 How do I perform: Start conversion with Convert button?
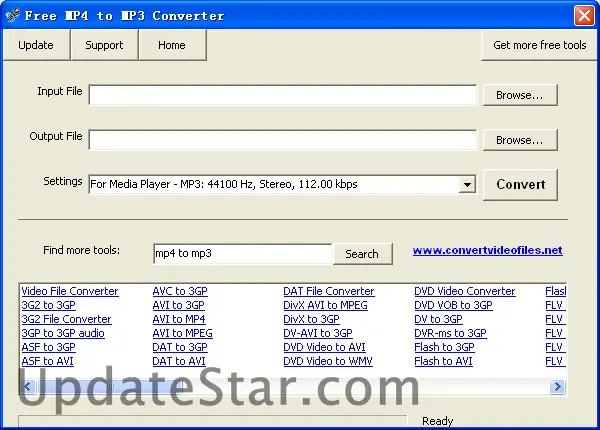[520, 184]
